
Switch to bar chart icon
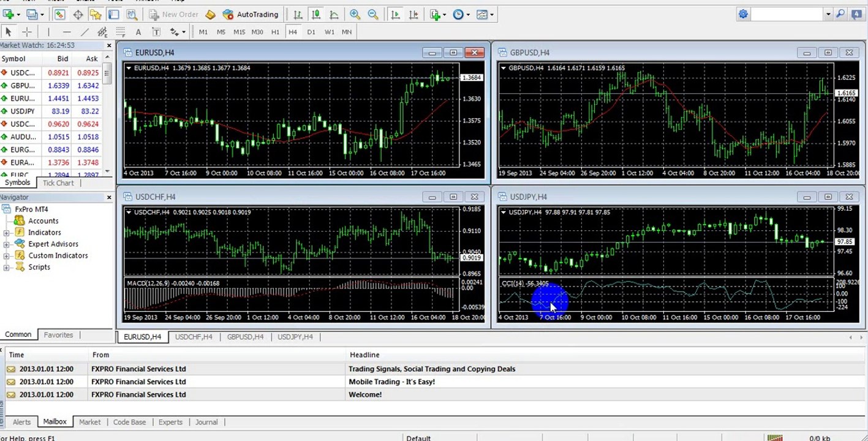click(298, 14)
